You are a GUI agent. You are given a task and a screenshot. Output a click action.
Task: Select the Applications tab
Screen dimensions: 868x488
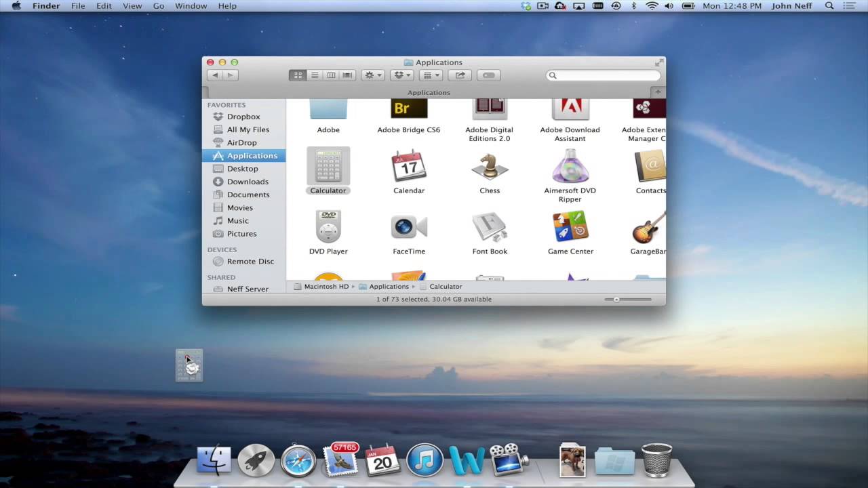[x=429, y=92]
